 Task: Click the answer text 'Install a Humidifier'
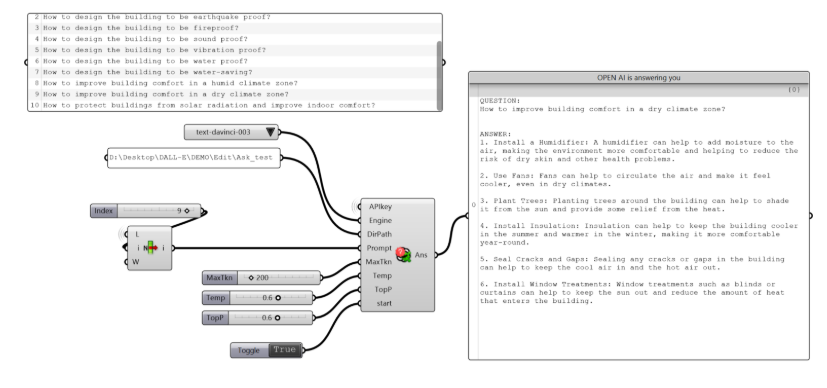pyautogui.click(x=541, y=142)
